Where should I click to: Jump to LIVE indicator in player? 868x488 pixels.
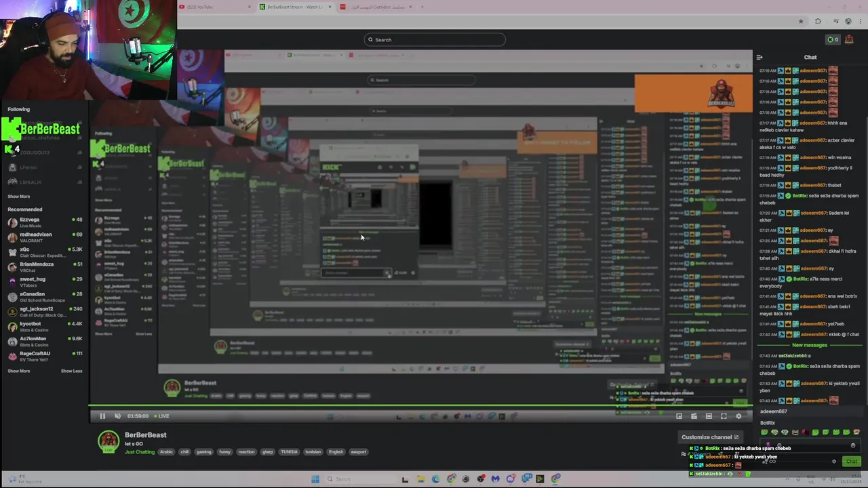tap(161, 416)
